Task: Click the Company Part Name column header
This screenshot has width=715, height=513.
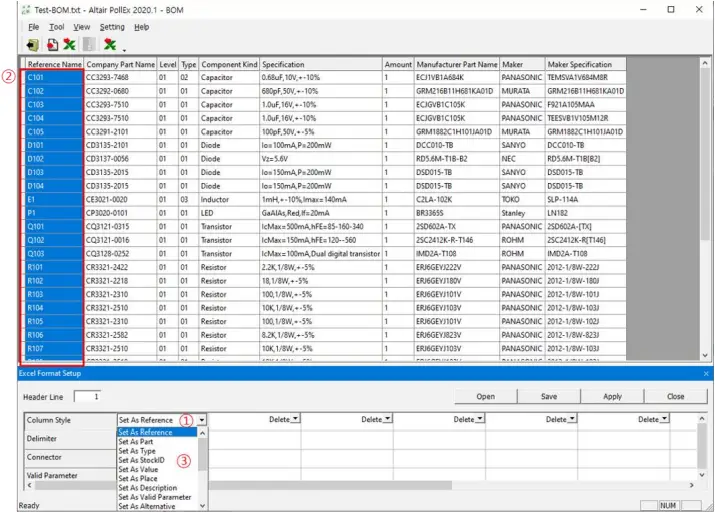Action: [120, 64]
